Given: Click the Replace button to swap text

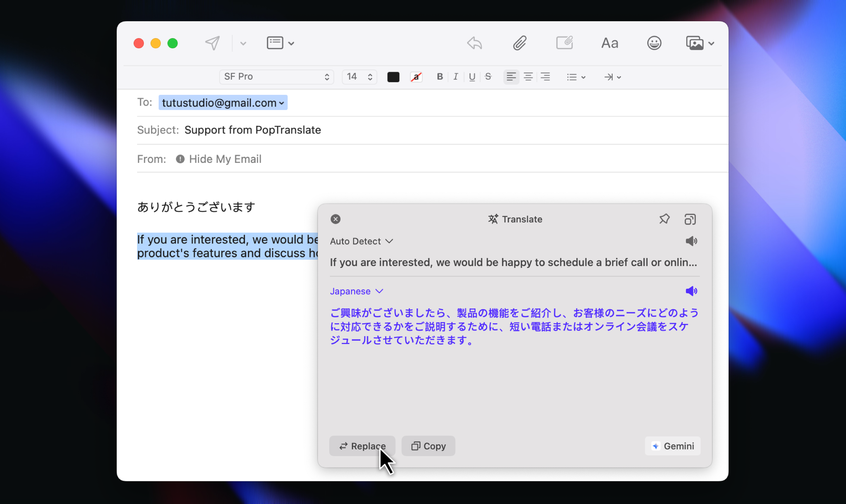Looking at the screenshot, I should (362, 446).
